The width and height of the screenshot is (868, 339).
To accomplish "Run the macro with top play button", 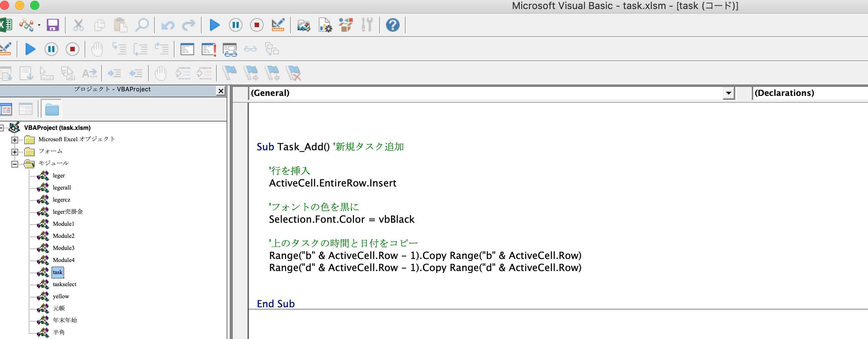I will click(x=215, y=25).
